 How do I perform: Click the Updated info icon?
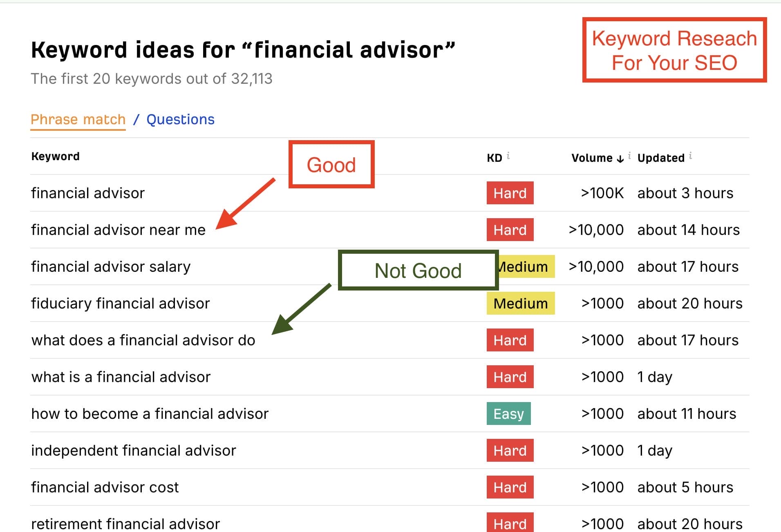click(x=690, y=156)
